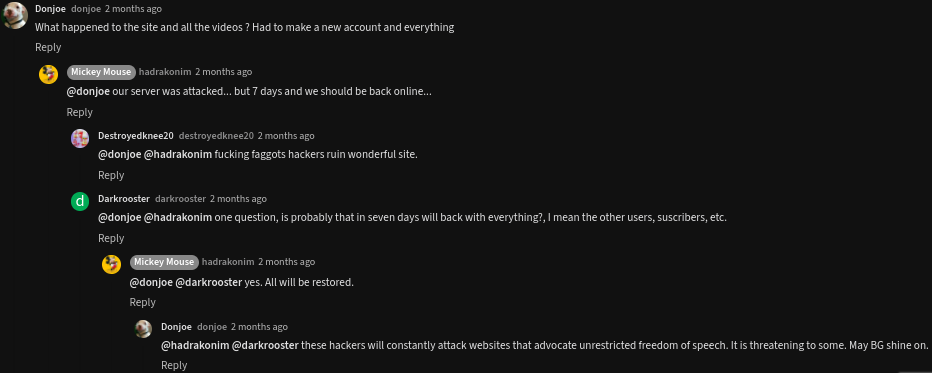The height and width of the screenshot is (373, 932).
Task: Click the @darkrooster mention in 'All will be restored' reply
Action: pyautogui.click(x=209, y=282)
